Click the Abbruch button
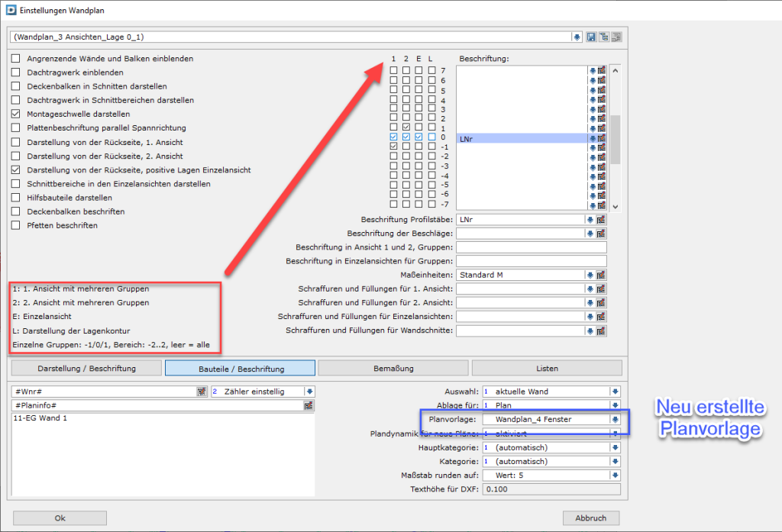 point(590,517)
